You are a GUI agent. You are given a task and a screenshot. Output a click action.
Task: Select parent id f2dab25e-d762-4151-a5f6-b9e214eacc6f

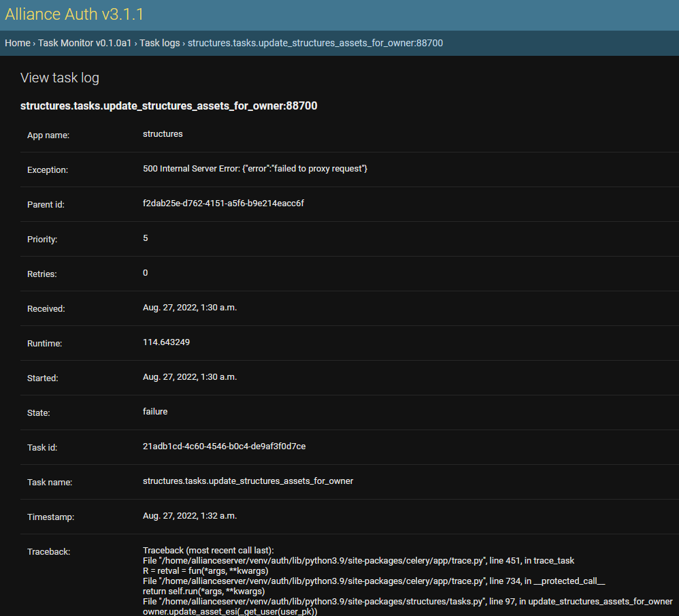(x=223, y=203)
